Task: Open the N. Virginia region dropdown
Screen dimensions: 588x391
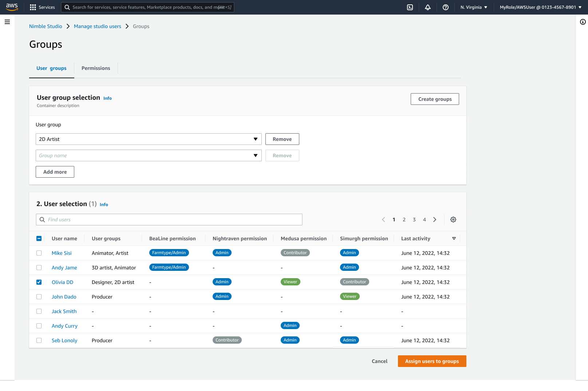Action: [474, 7]
